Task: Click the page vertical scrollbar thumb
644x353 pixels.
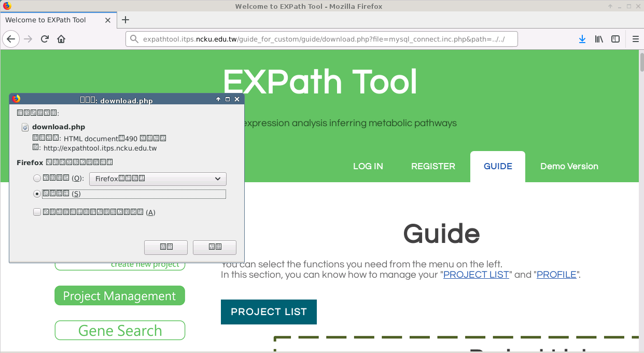Action: tap(641, 62)
